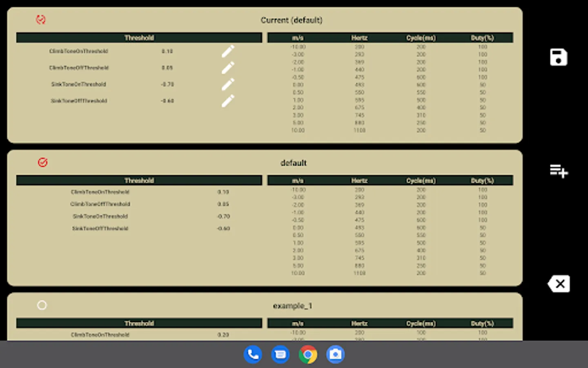Click SinkToneOffThreshold label in Current (default)
The image size is (588, 368).
click(x=79, y=101)
